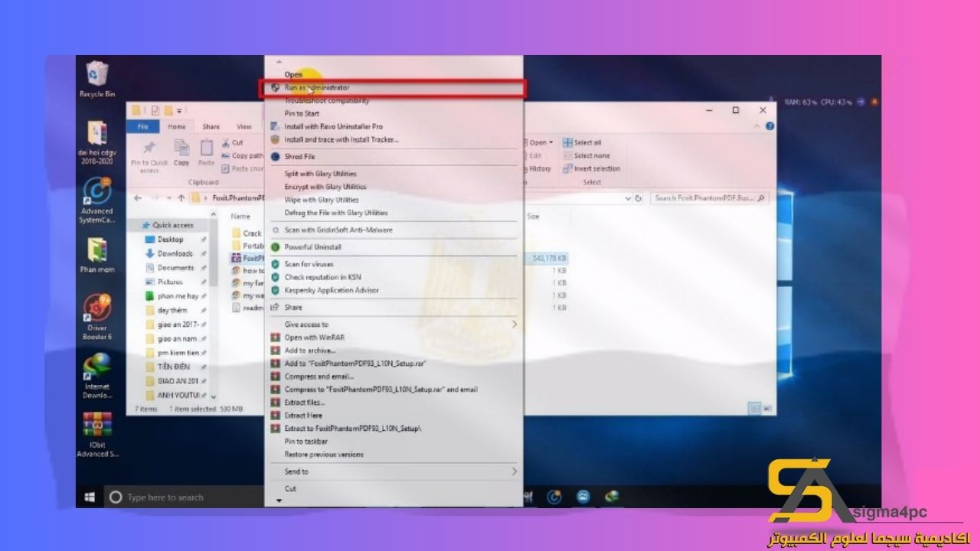The image size is (980, 551).
Task: Click the WinRAR icon beside Extract Here
Action: (x=275, y=416)
